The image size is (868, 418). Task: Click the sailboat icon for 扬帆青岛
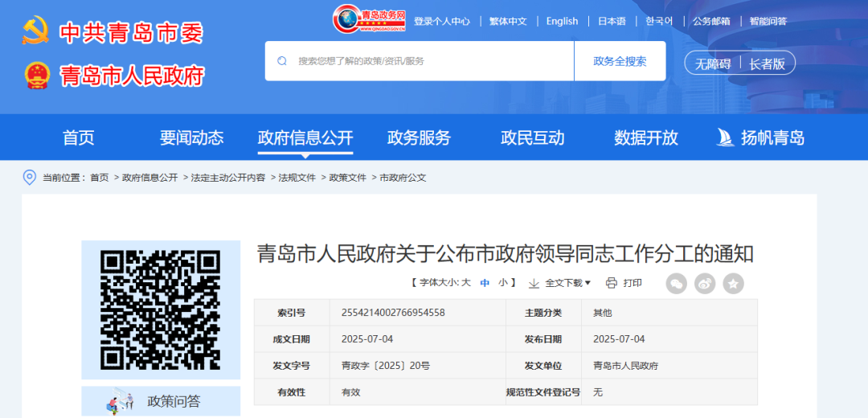(725, 137)
